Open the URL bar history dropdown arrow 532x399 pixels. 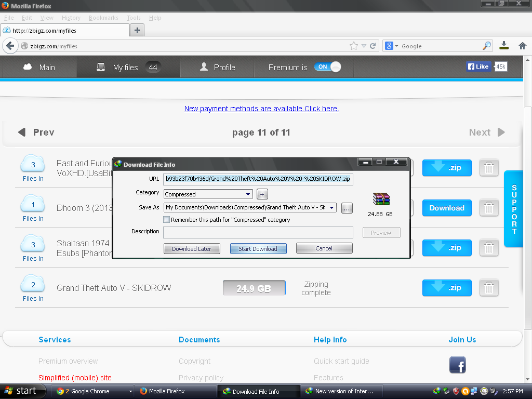[x=364, y=46]
